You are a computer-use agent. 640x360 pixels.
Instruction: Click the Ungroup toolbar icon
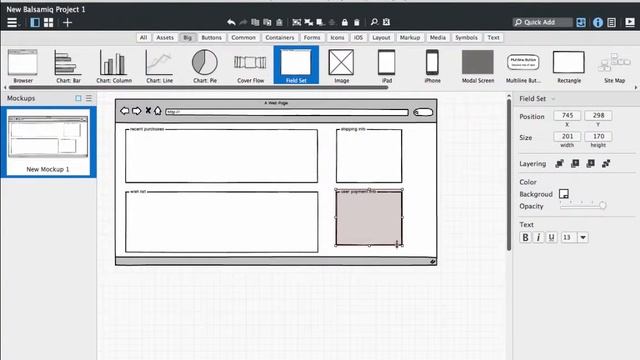pyautogui.click(x=309, y=22)
